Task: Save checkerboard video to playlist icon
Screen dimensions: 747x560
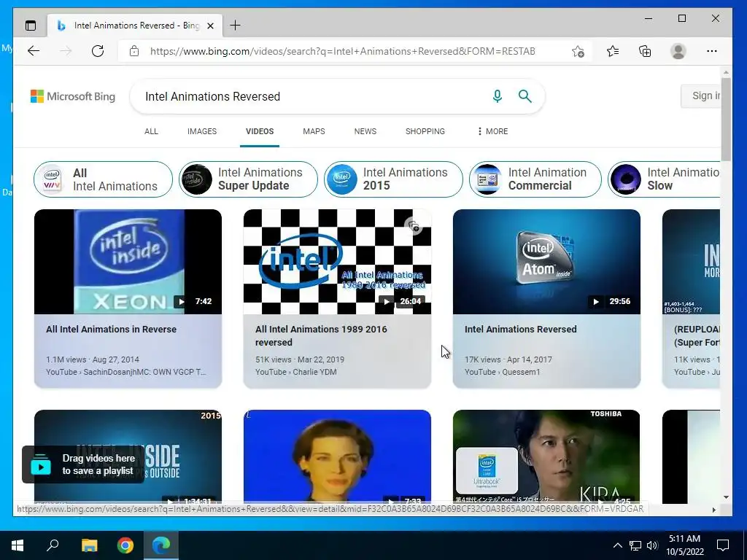Action: click(414, 226)
